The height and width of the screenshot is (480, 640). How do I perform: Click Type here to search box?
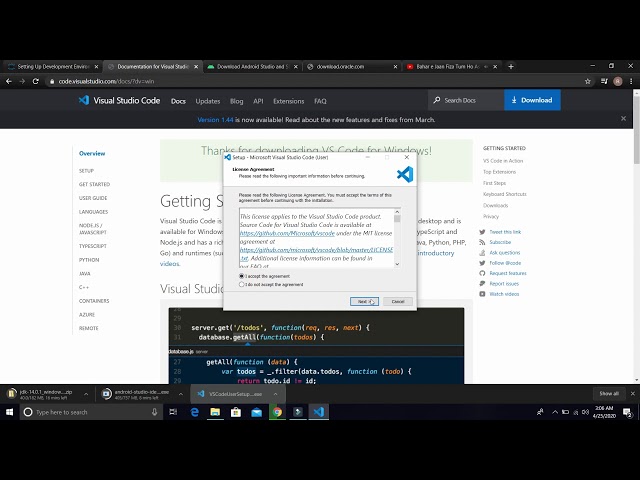point(91,412)
